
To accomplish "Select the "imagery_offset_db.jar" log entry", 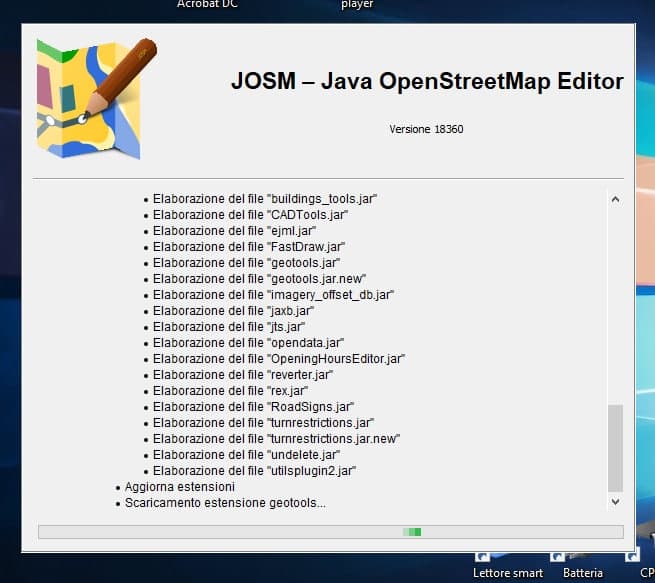I will pyautogui.click(x=273, y=294).
